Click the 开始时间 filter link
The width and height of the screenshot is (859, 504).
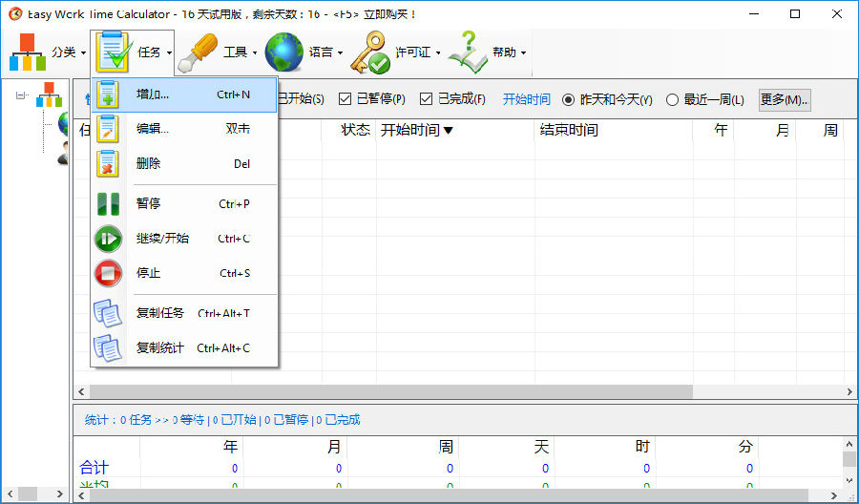527,99
